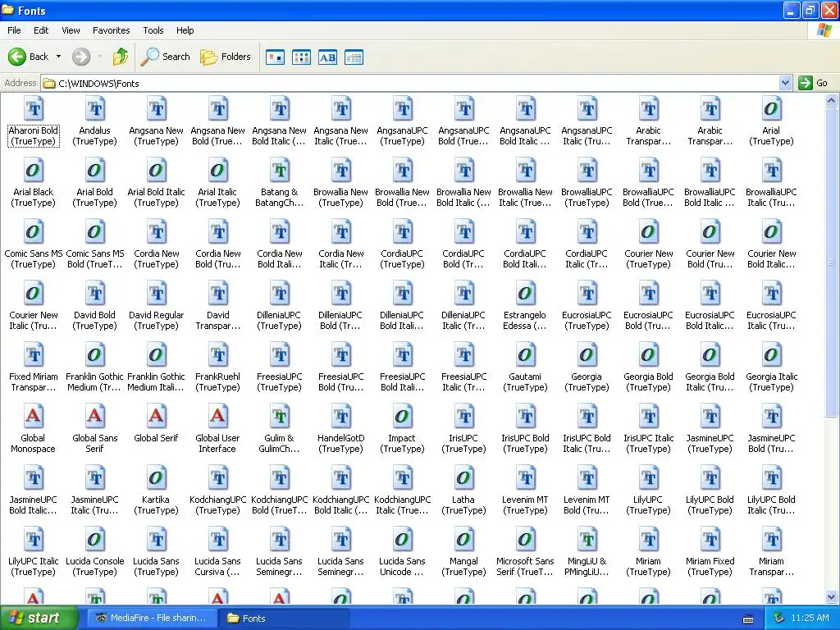Select the MingLiU & PMingLiU font icon

click(x=587, y=540)
